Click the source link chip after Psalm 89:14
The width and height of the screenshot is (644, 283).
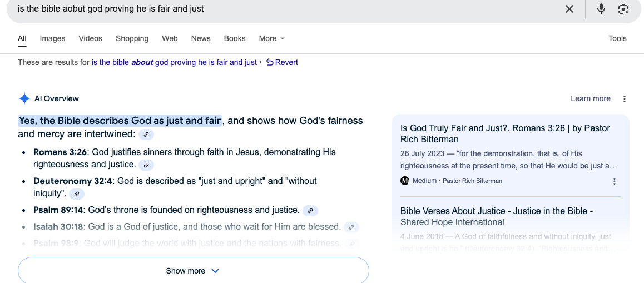coord(310,211)
